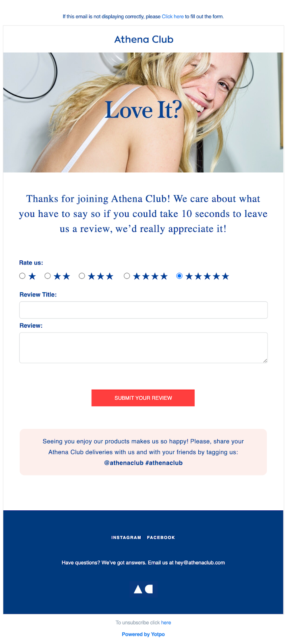Viewport: 287px width, 644px height.
Task: Click inside the Review text area
Action: tap(143, 347)
